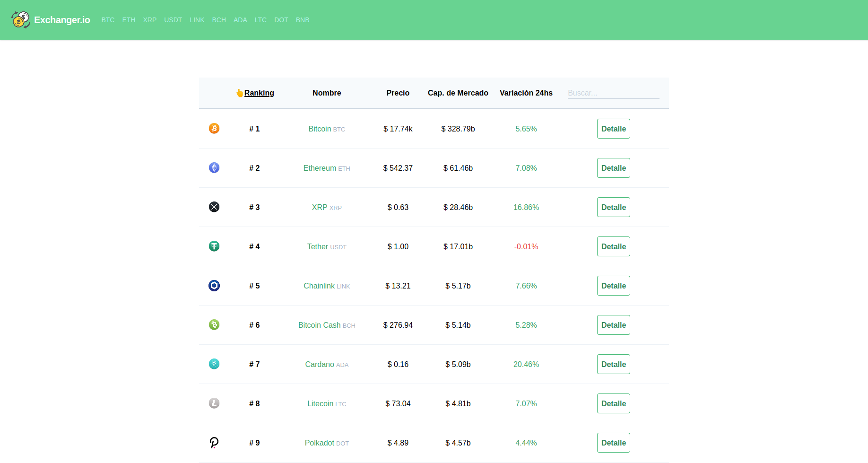The width and height of the screenshot is (868, 463).
Task: Select the -0.01% variation value
Action: 526,246
